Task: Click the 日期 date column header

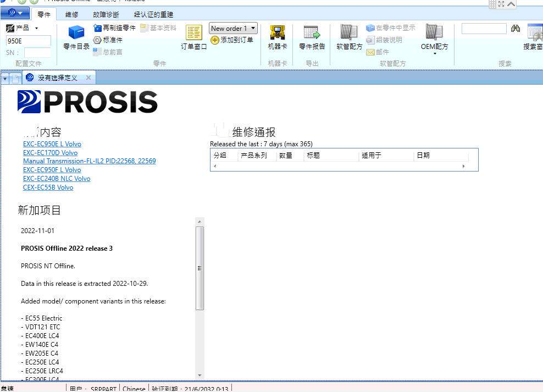Action: 441,156
